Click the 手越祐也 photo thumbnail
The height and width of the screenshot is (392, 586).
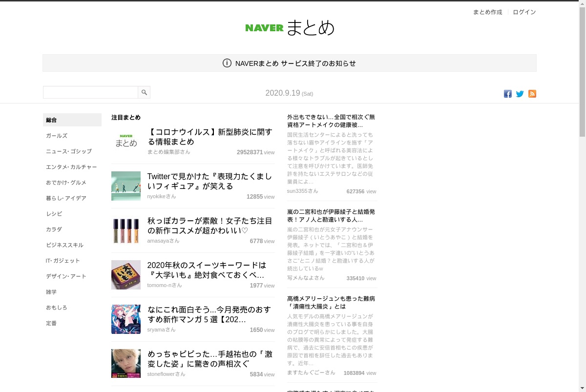[x=126, y=364]
